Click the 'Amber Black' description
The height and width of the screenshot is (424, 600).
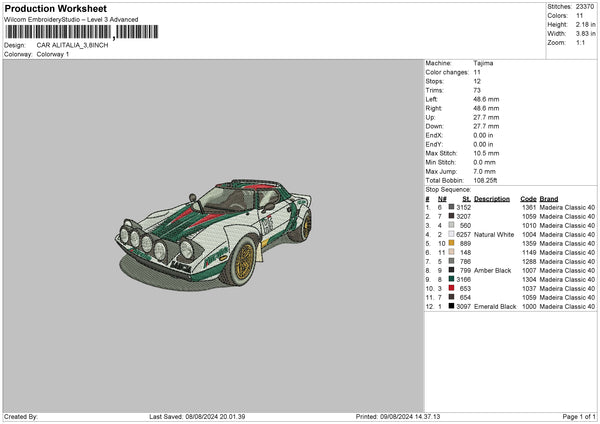click(492, 271)
